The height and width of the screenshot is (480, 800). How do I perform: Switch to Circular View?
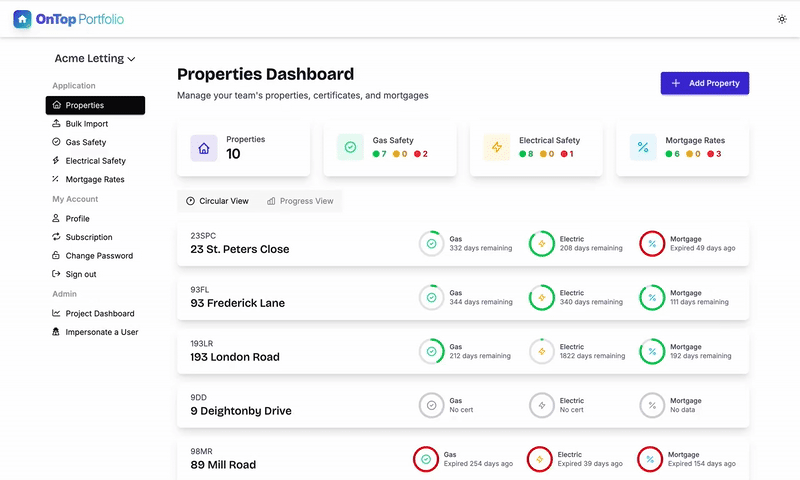pyautogui.click(x=217, y=201)
